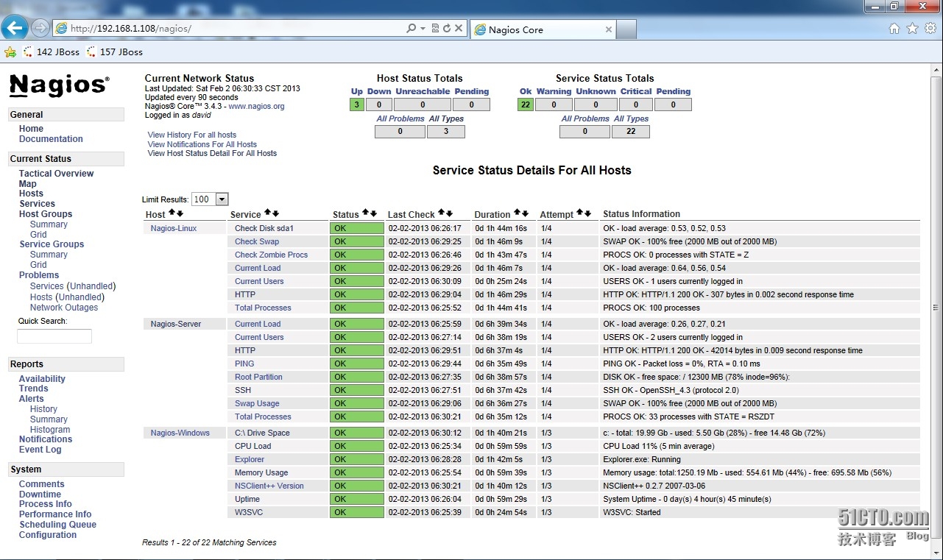Open the Event Log report
Viewport: 943px width, 560px height.
(40, 450)
